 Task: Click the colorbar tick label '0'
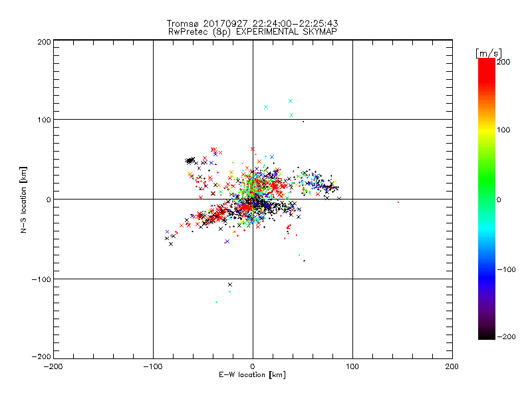point(499,199)
